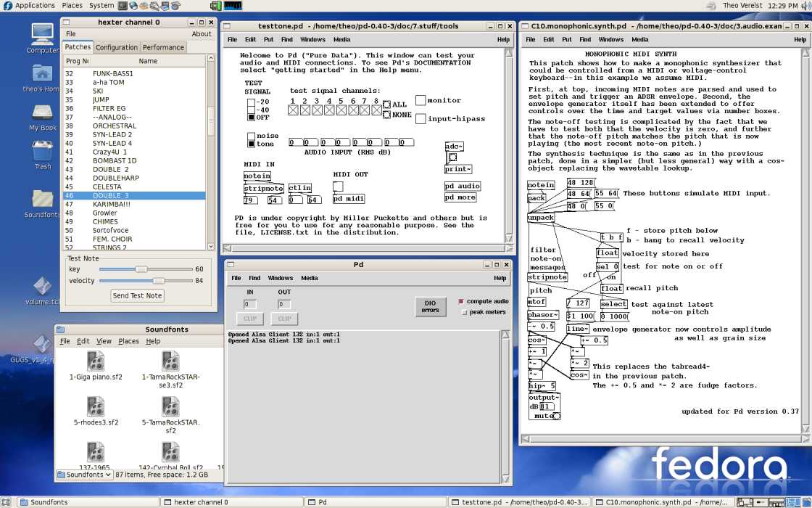Open the View menu in Soundfonts window
Image resolution: width=812 pixels, height=508 pixels.
(x=104, y=341)
